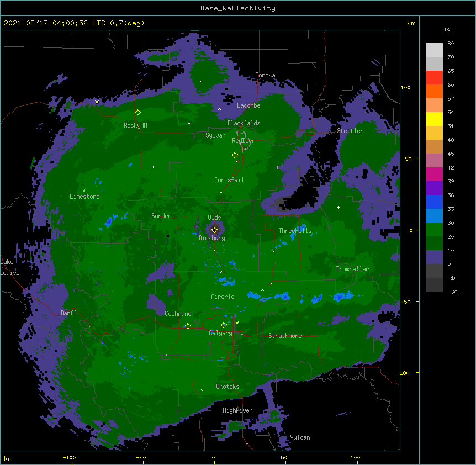The height and width of the screenshot is (465, 476).
Task: Click the Didsbury town label
Action: 212,238
